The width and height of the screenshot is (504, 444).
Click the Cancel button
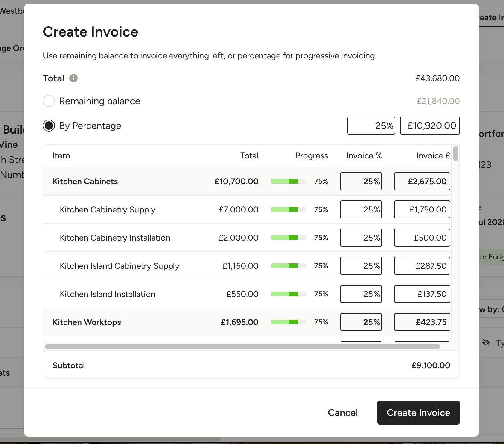click(343, 413)
